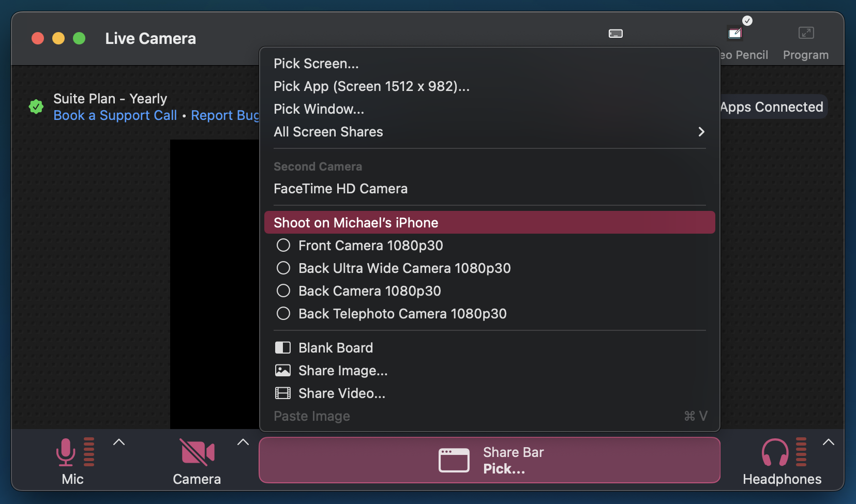The width and height of the screenshot is (856, 504).
Task: Click the Headphones level meter bars
Action: coord(801,452)
